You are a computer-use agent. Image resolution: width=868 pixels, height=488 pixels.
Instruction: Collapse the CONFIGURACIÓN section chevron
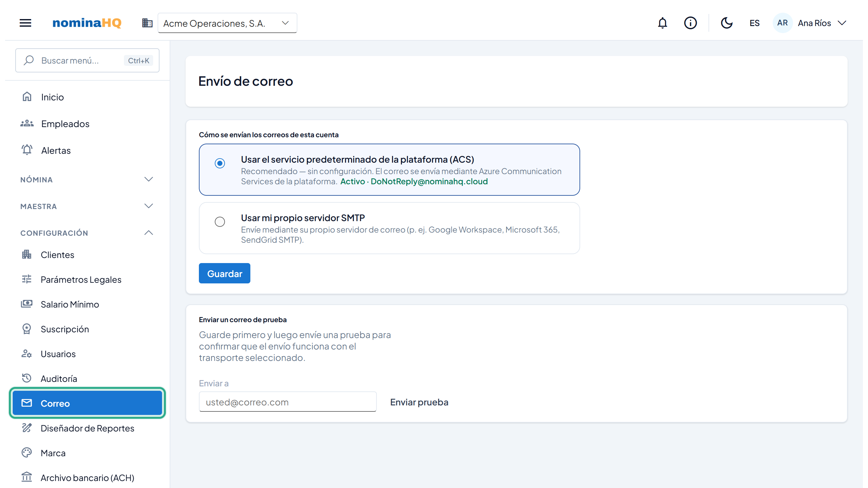click(x=149, y=233)
